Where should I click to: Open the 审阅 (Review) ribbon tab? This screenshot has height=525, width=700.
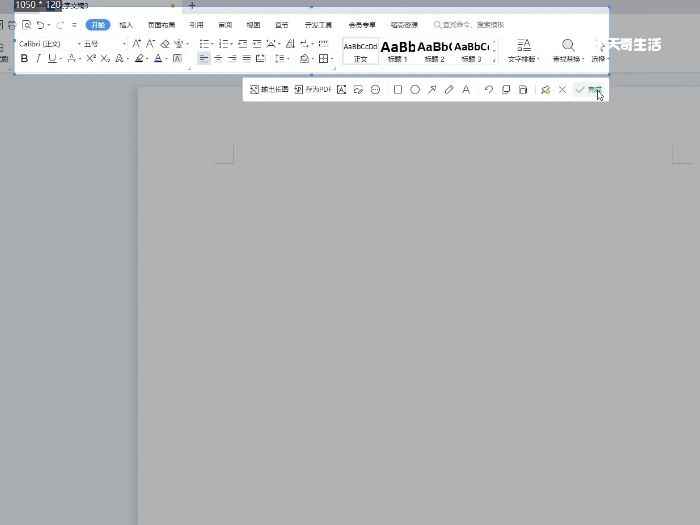(x=225, y=25)
